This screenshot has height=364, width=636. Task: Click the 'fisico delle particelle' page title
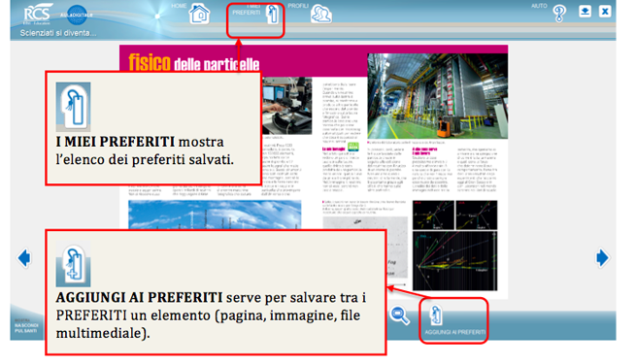click(194, 63)
